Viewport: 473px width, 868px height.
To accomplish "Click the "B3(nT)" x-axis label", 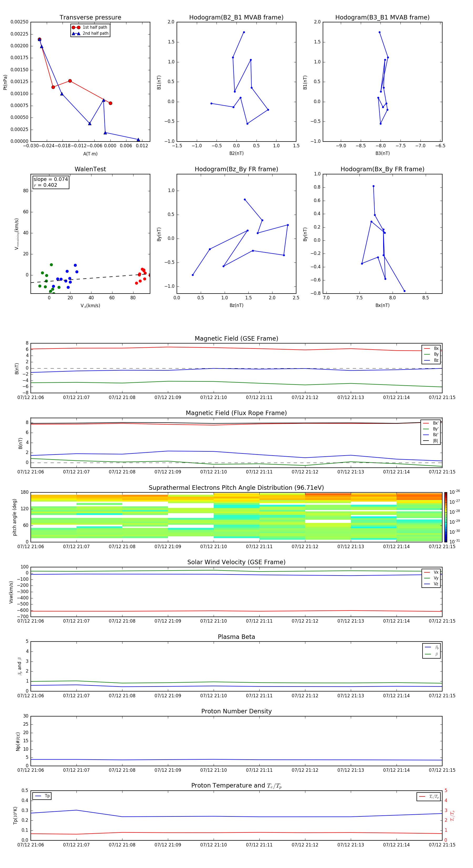I will coord(382,153).
